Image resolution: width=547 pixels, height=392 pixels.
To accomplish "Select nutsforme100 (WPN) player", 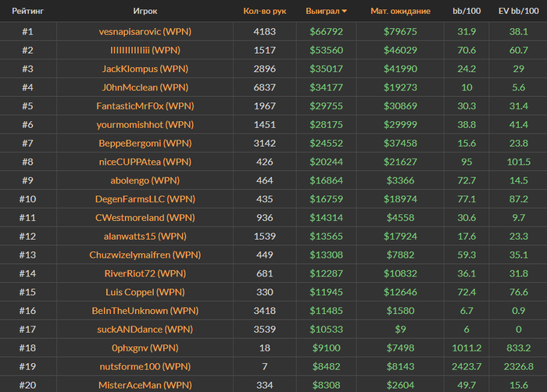I will (x=145, y=366).
